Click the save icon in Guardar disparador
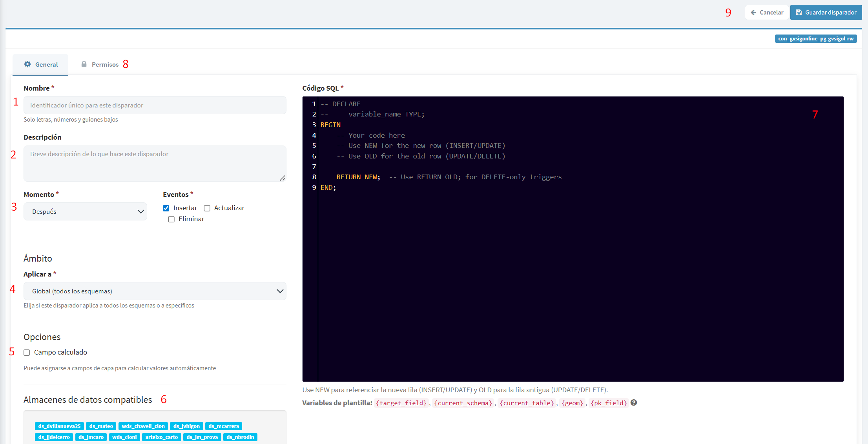Image resolution: width=868 pixels, height=444 pixels. 799,12
